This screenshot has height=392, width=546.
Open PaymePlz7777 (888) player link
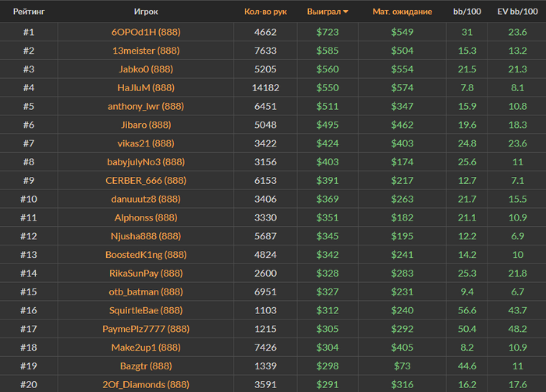145,329
